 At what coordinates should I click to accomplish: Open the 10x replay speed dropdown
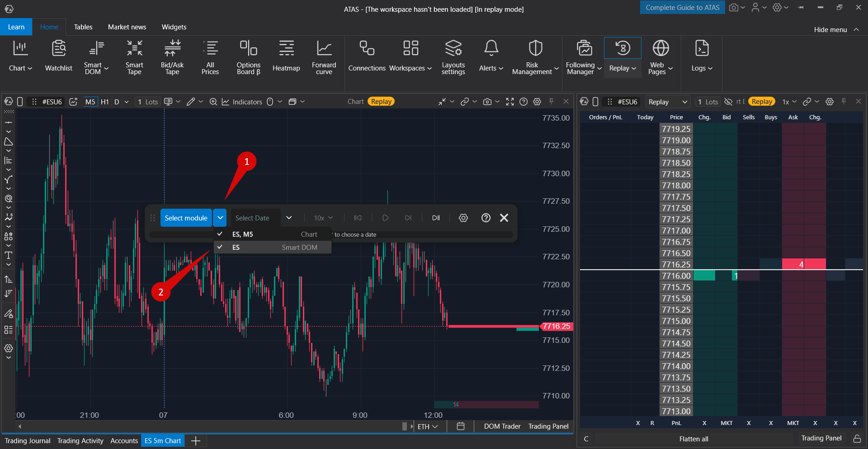click(323, 218)
